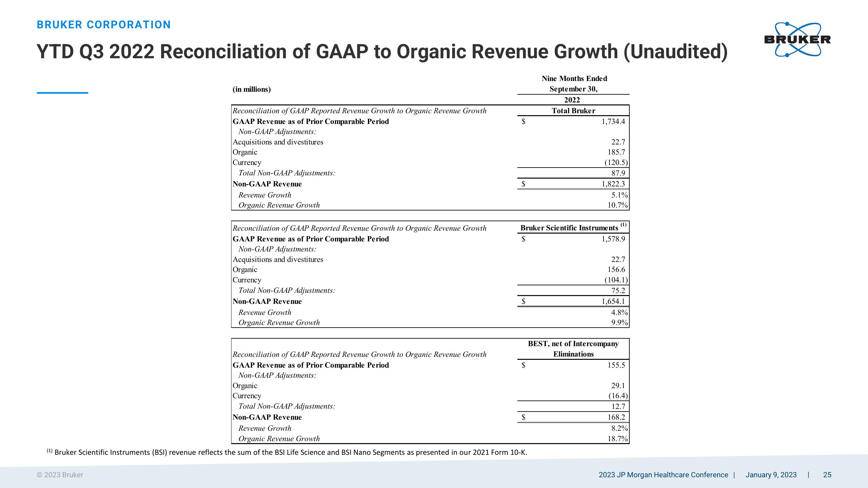Click the BSI currency value (104.1)

(x=616, y=280)
